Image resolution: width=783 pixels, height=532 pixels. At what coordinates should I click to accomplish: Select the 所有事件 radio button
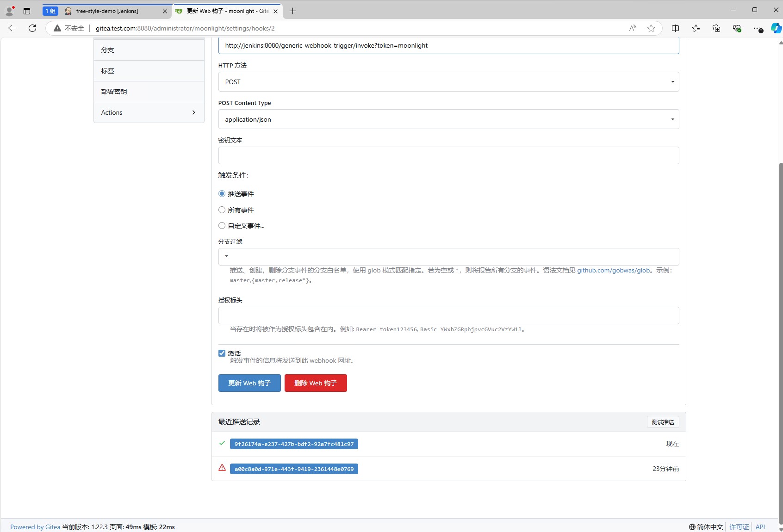(222, 210)
